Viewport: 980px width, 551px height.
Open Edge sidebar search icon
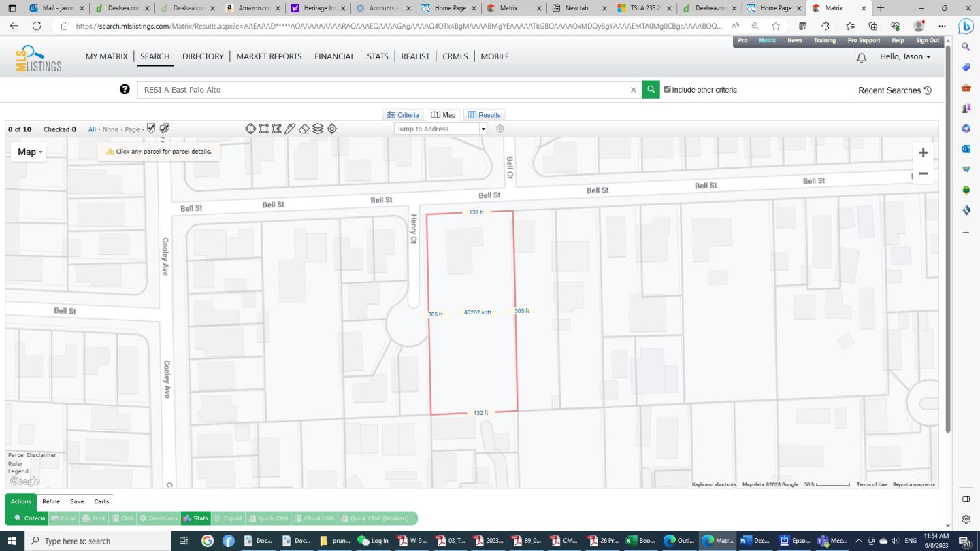(966, 47)
